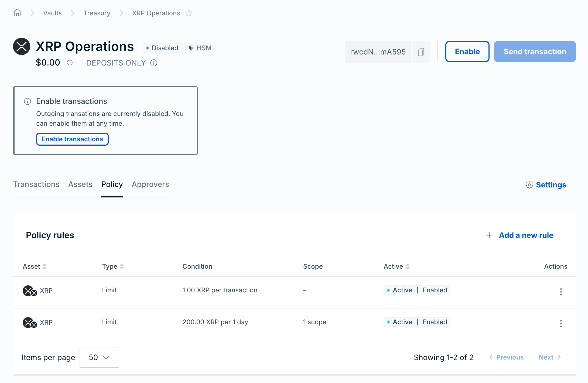This screenshot has height=383, width=588.
Task: Refresh the $0.00 balance
Action: click(x=70, y=63)
